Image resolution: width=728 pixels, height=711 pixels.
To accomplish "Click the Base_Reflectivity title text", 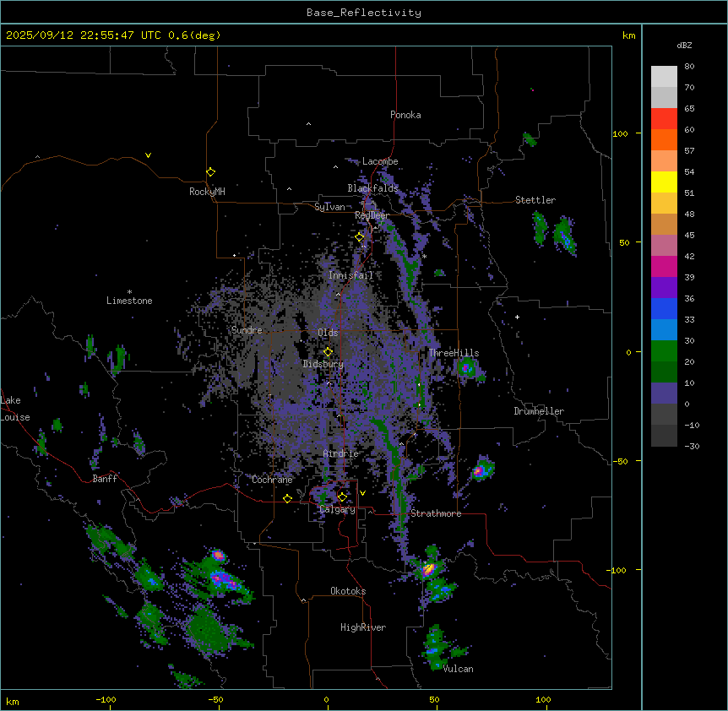I will [x=364, y=13].
